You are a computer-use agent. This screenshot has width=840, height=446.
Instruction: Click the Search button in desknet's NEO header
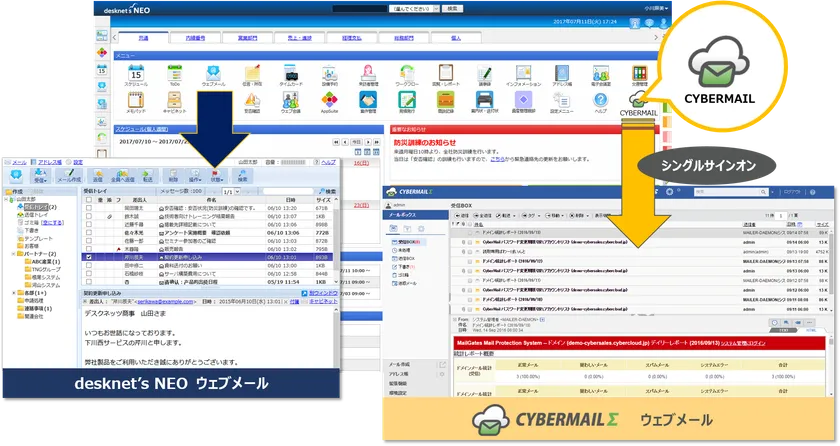point(452,9)
